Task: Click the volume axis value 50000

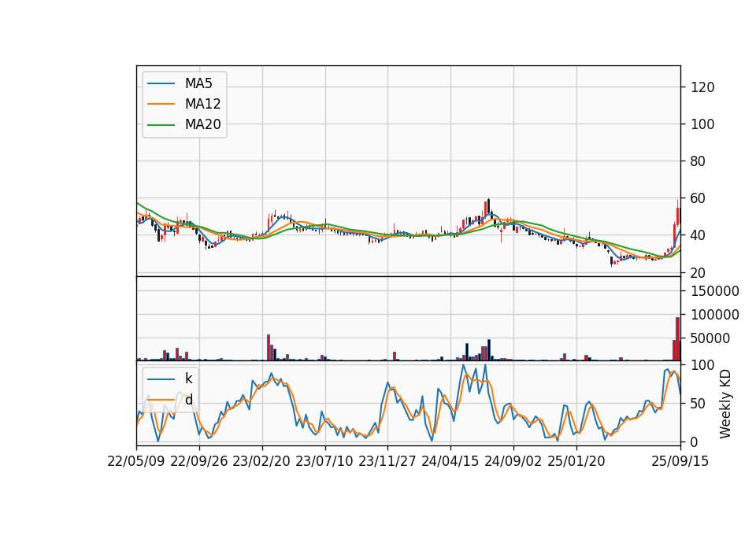Action: click(710, 338)
